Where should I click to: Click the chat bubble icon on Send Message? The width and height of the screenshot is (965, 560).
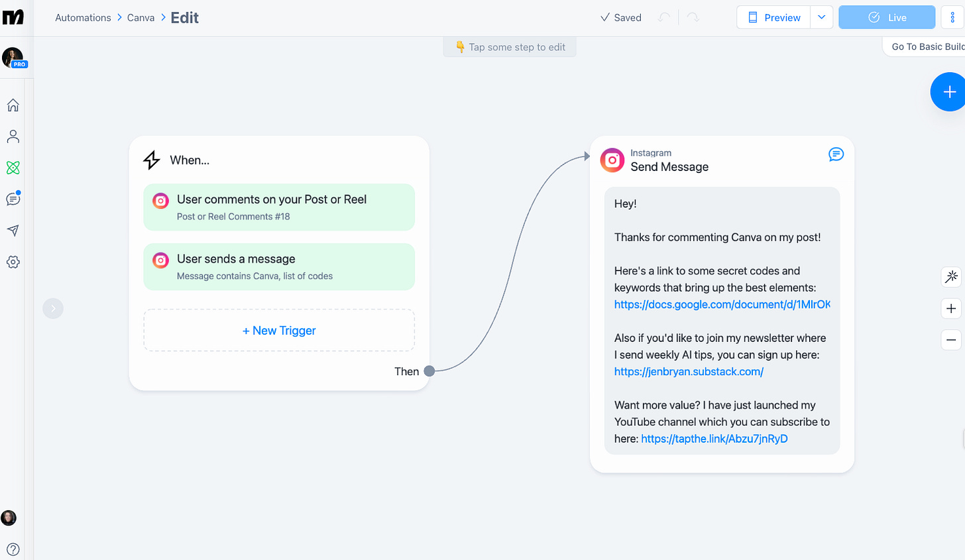[836, 154]
